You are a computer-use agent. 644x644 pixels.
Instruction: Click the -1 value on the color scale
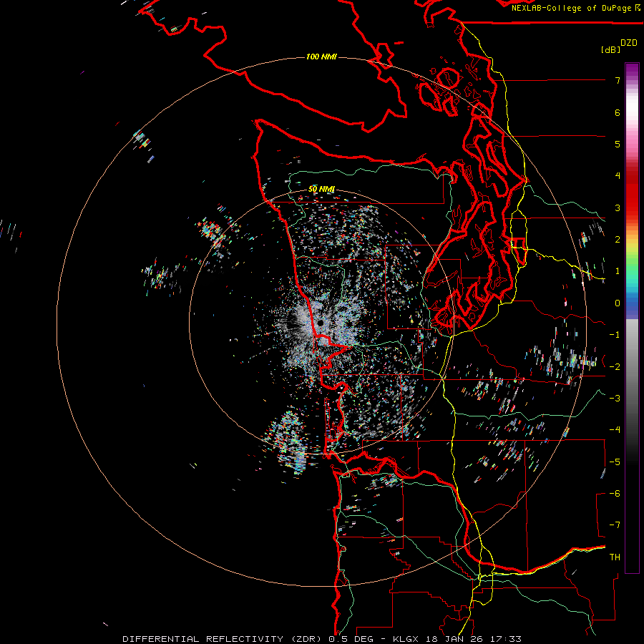coord(615,335)
